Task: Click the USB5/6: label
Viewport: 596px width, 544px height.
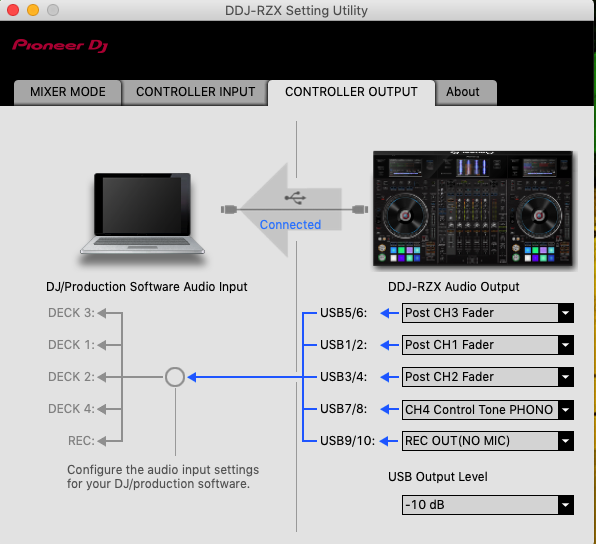Action: coord(344,313)
